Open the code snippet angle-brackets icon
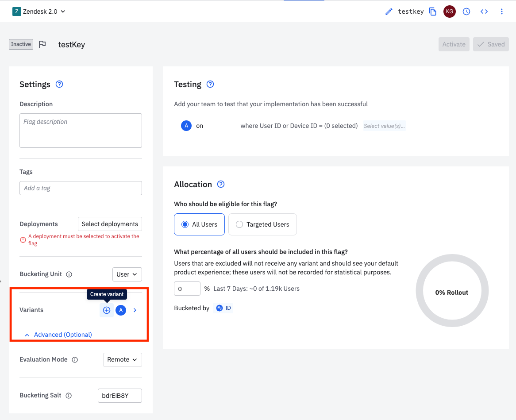The width and height of the screenshot is (516, 420). [x=484, y=12]
